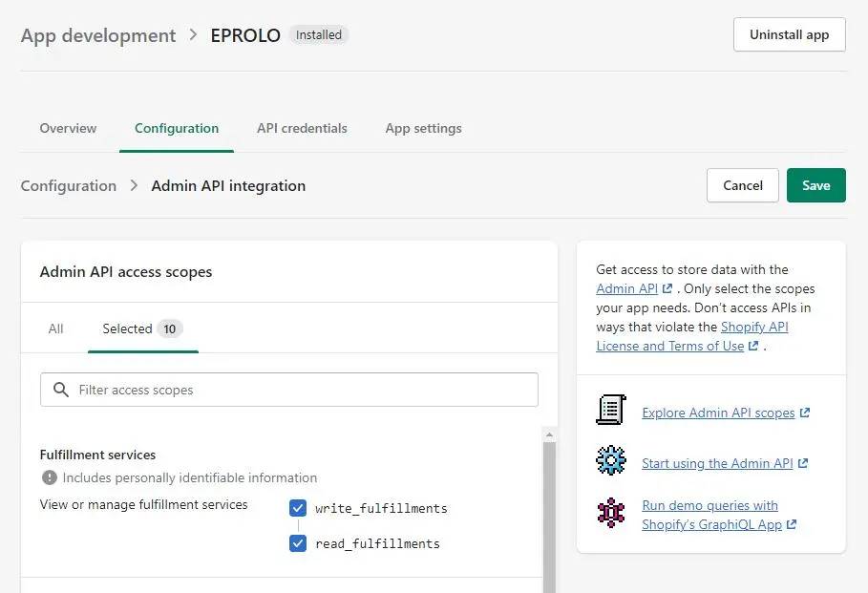The width and height of the screenshot is (868, 593).
Task: Show All access scopes tab
Action: pos(56,328)
